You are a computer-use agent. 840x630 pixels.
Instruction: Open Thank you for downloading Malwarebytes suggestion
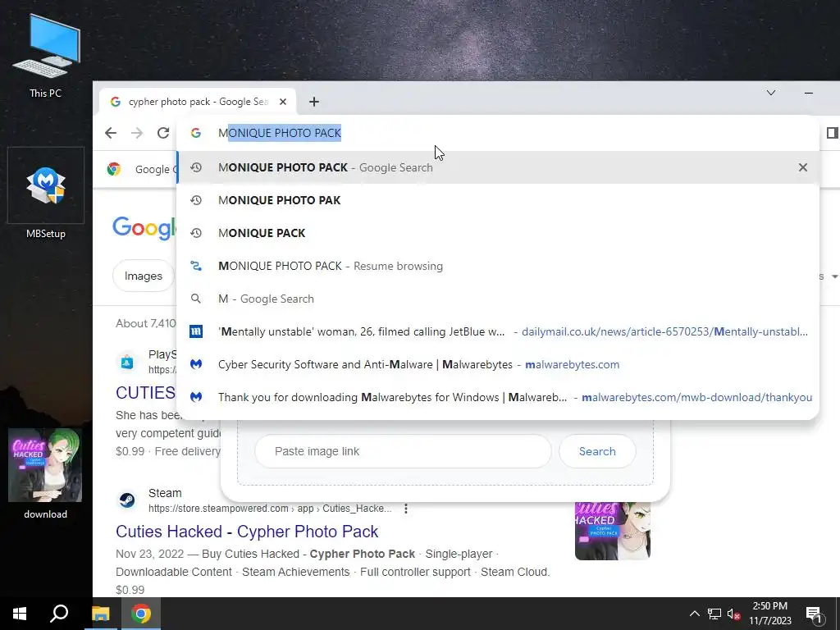(498, 398)
